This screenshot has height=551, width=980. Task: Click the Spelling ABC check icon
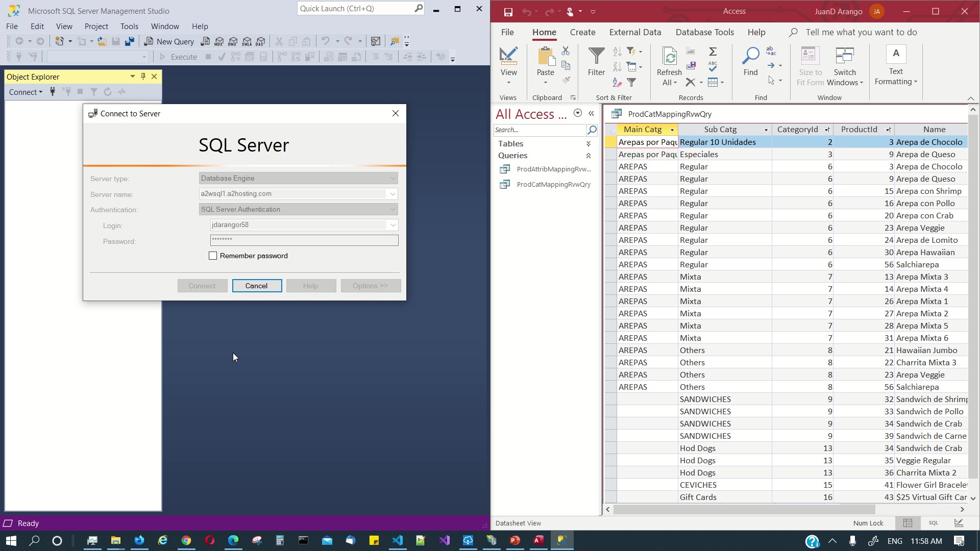coord(713,66)
